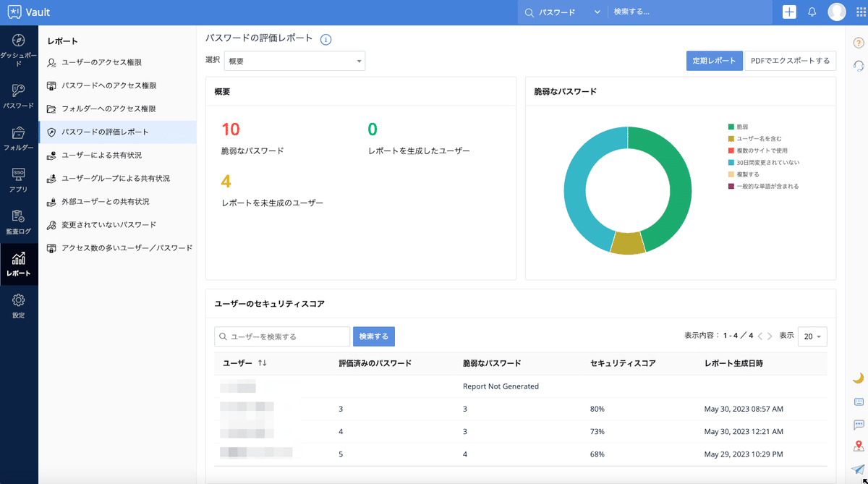Image resolution: width=868 pixels, height=484 pixels.
Task: Click the 一般的な単語が含まれる legend swatch
Action: pos(731,186)
